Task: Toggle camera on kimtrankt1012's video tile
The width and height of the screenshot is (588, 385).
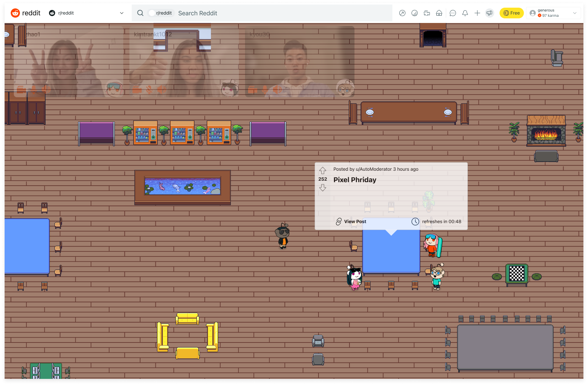Action: (137, 90)
